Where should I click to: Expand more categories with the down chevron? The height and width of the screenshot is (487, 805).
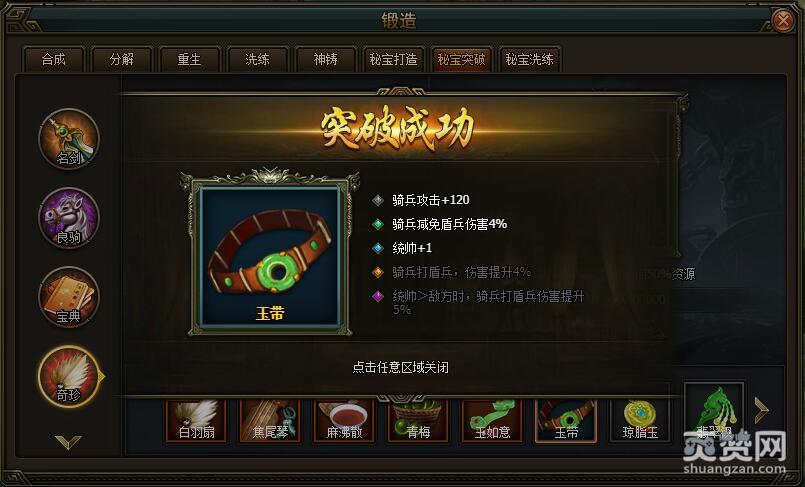pos(68,442)
